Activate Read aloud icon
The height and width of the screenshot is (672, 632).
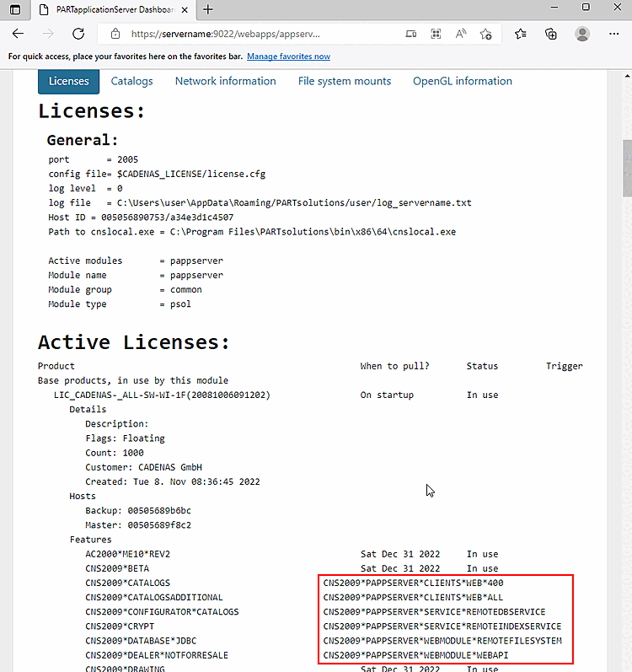click(461, 34)
